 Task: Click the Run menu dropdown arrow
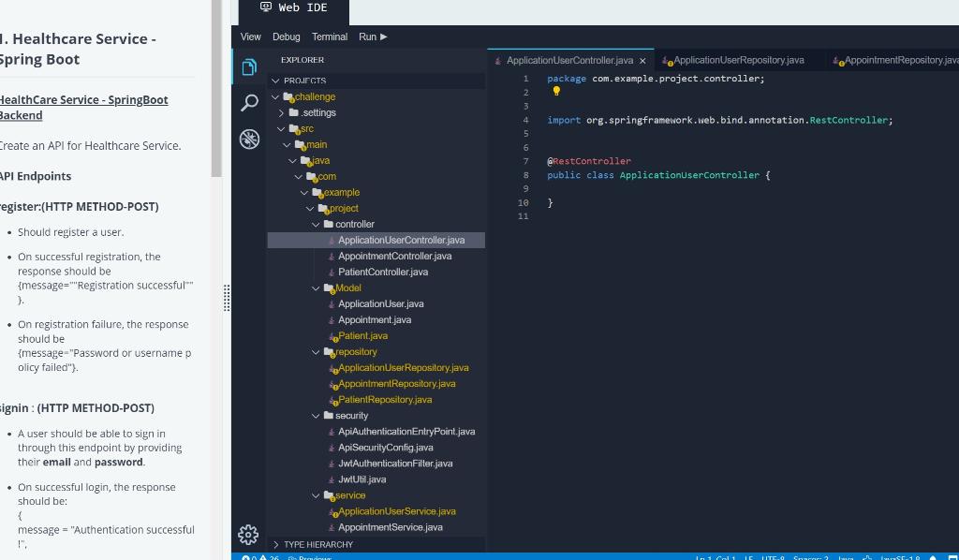coord(383,37)
